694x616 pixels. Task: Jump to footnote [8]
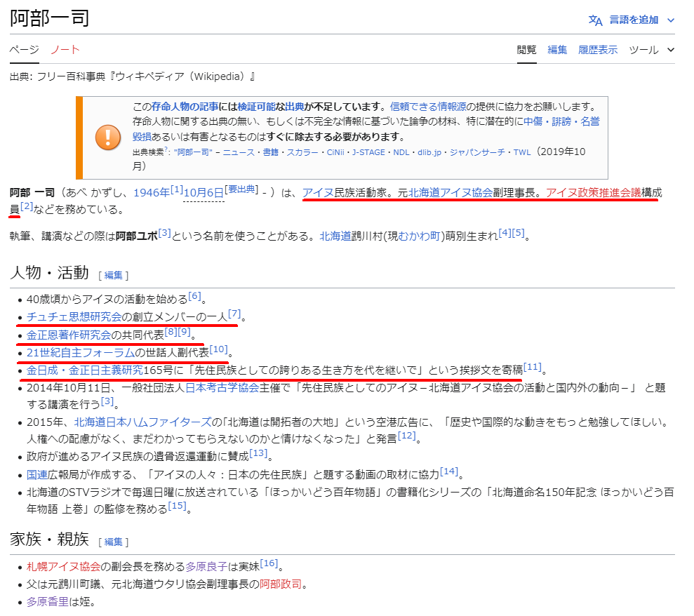[171, 331]
